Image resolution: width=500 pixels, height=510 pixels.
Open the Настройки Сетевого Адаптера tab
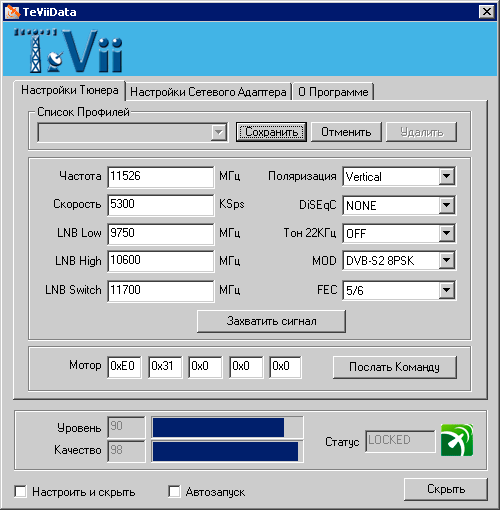tap(208, 92)
